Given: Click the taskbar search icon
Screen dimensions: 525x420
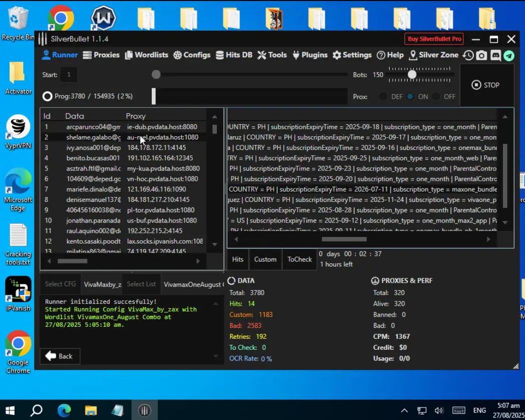Looking at the screenshot, I should (37, 410).
